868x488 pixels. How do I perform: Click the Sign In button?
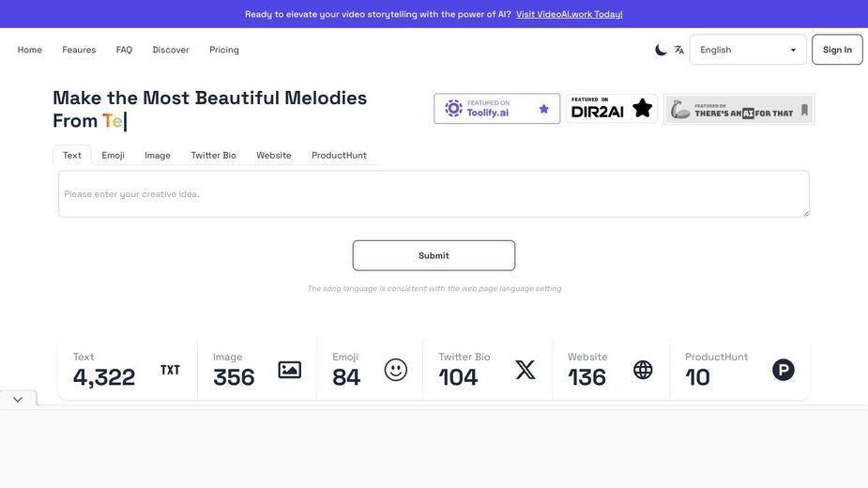point(837,50)
